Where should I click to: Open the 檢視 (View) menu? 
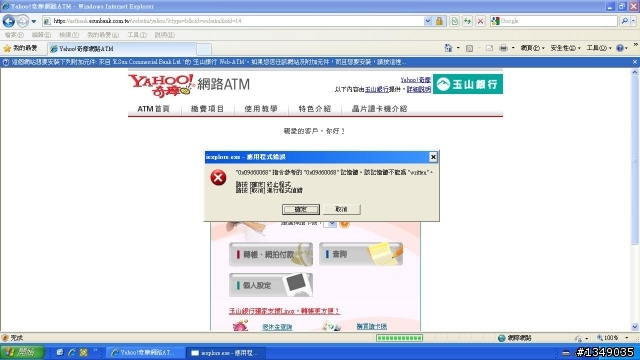click(69, 35)
